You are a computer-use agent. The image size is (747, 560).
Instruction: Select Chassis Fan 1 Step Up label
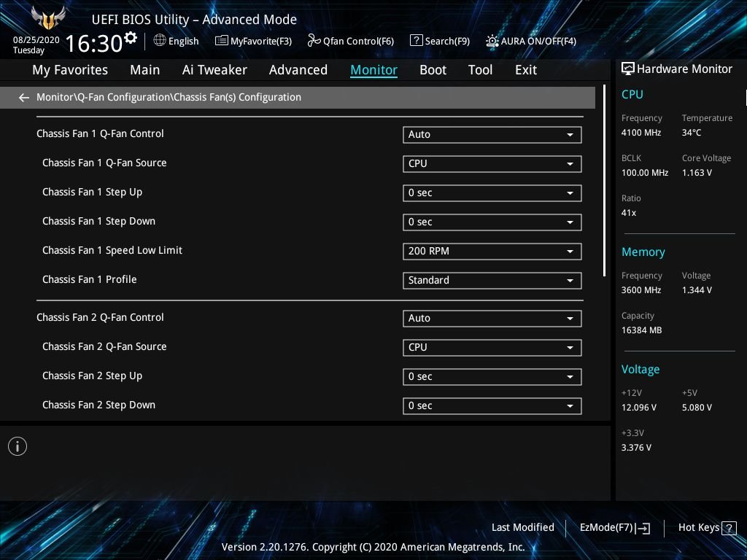[92, 192]
